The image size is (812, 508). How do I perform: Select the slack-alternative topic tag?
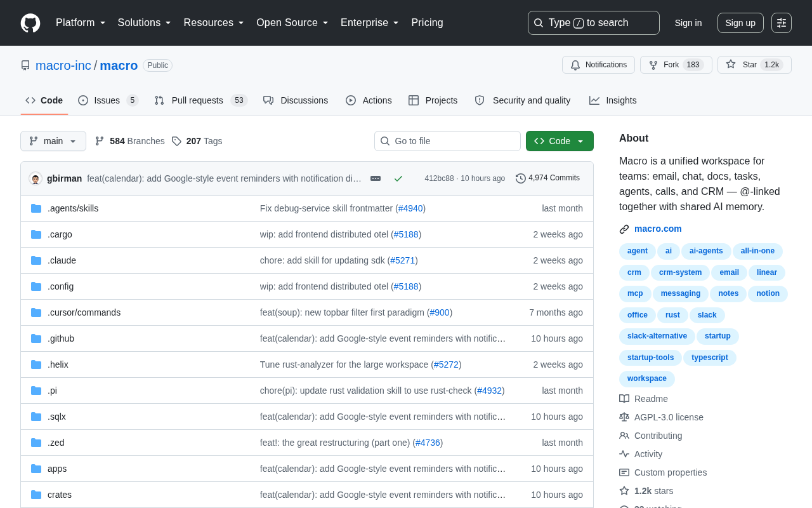point(657,337)
